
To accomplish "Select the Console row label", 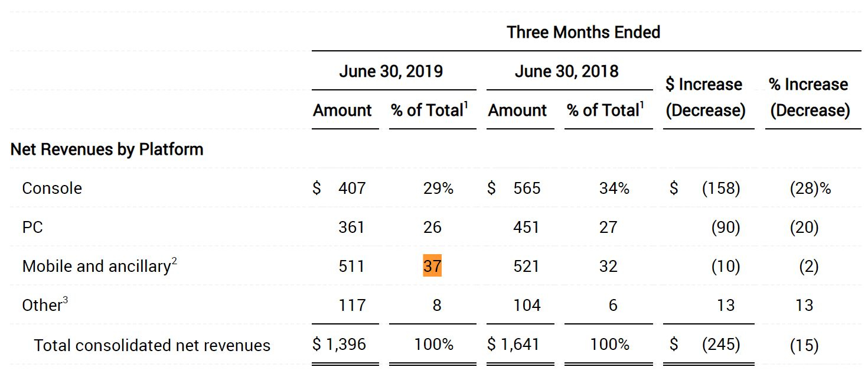I will click(x=52, y=188).
